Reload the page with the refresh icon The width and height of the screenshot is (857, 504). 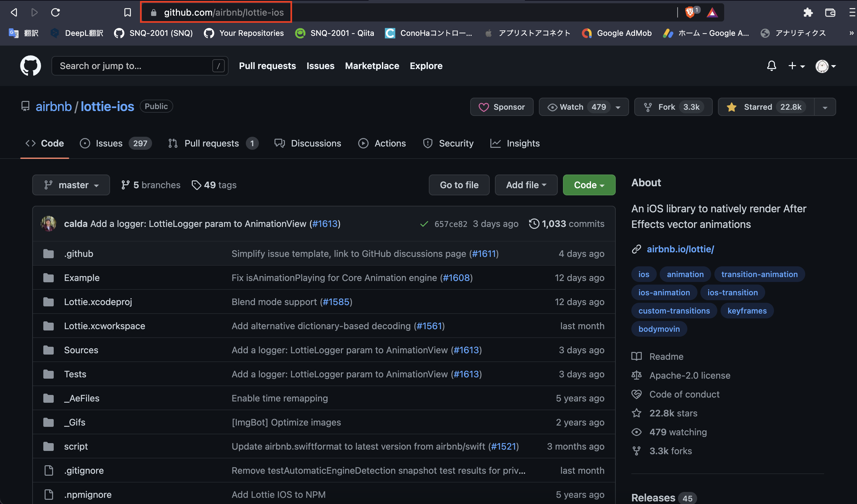coord(55,13)
